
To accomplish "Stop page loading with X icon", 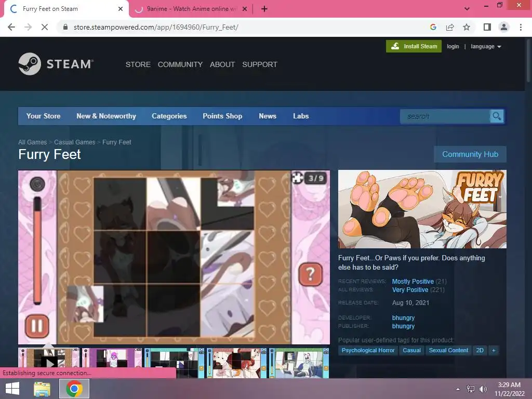I will coord(45,27).
